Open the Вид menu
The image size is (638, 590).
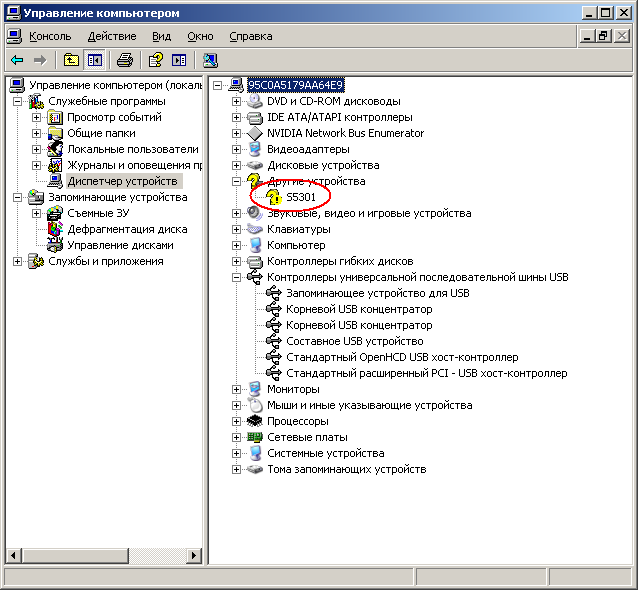coord(162,37)
